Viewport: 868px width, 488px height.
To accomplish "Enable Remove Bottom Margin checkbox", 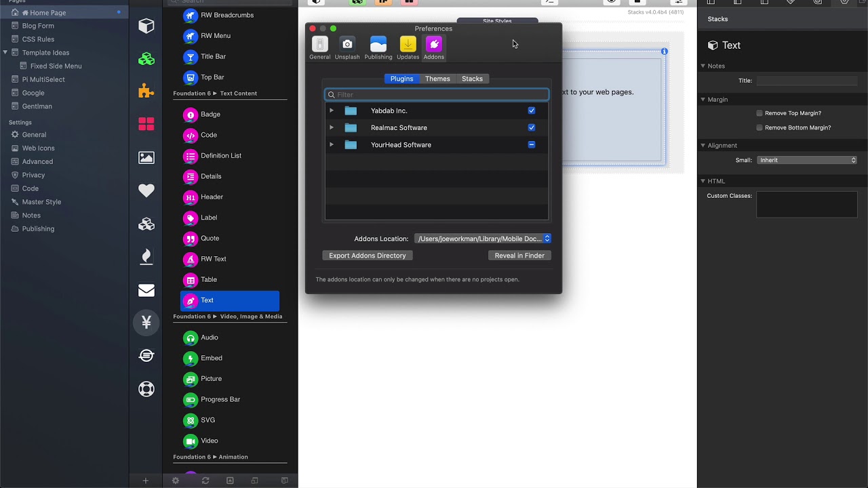I will (759, 127).
